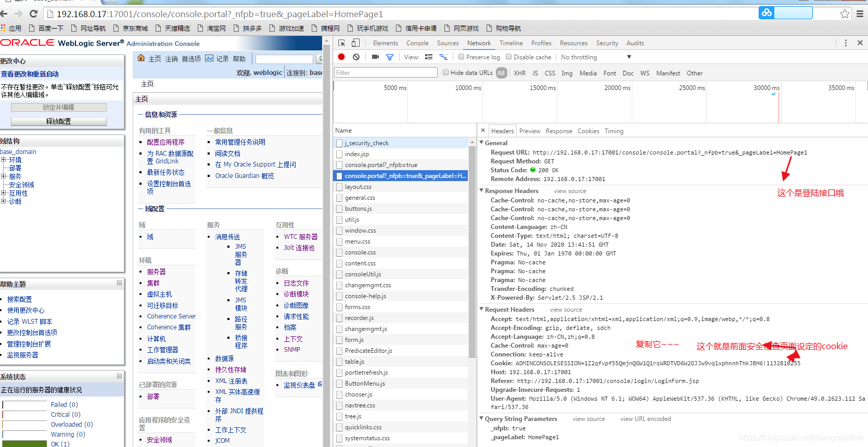
Task: Switch to the Preview tab of the request
Action: coord(530,131)
